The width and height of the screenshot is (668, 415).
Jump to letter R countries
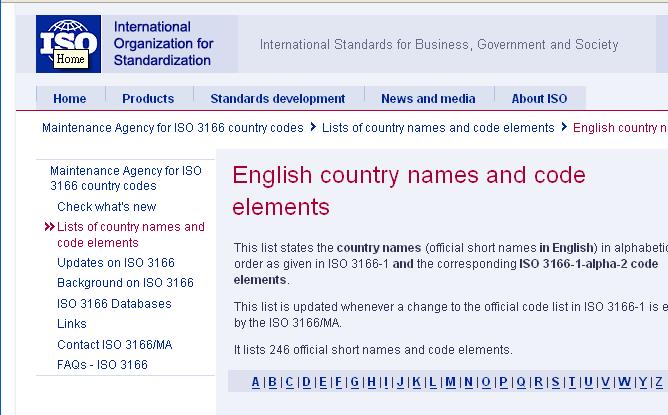pos(539,382)
